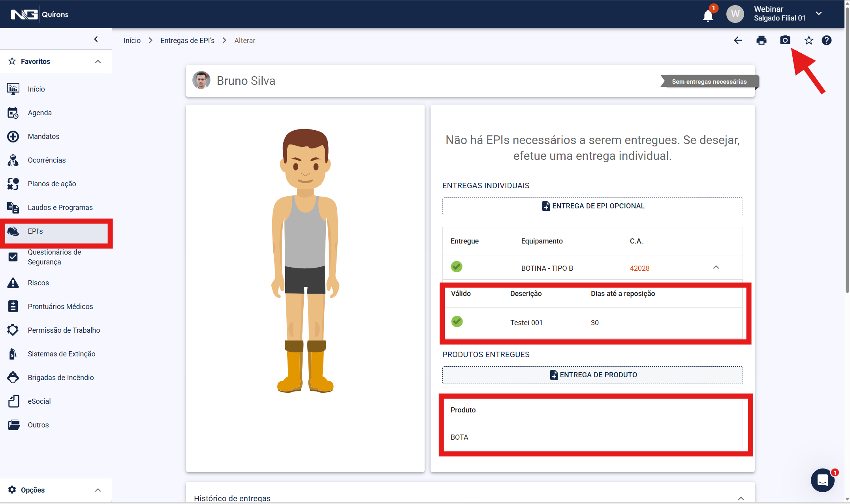Open the chat support bubble

[822, 480]
